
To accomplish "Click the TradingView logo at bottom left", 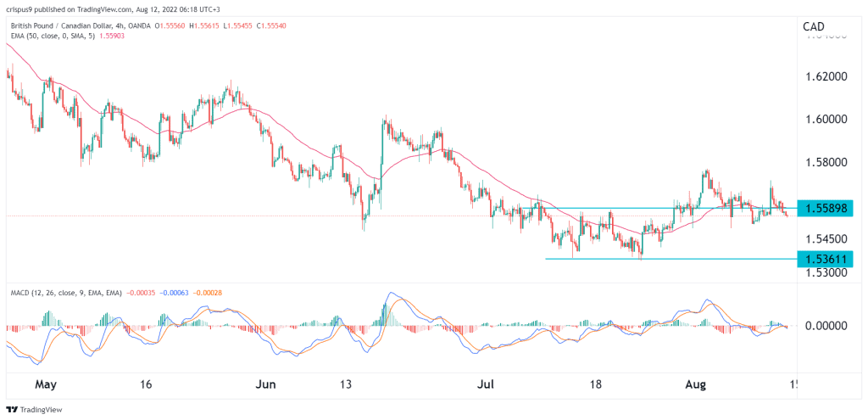I will click(x=34, y=410).
